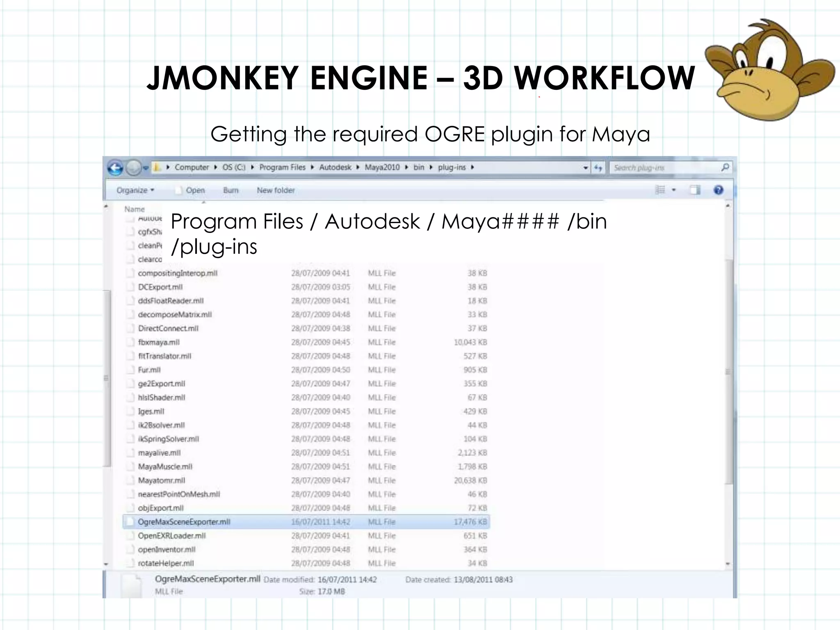Click the Maya2010 breadcrumb segment
This screenshot has height=630, width=840.
tap(382, 167)
